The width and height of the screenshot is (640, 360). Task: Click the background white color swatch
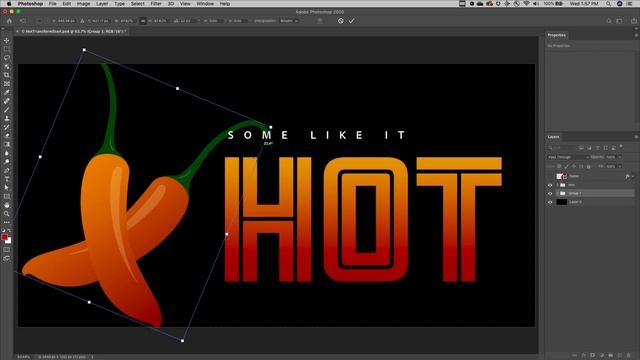9,241
